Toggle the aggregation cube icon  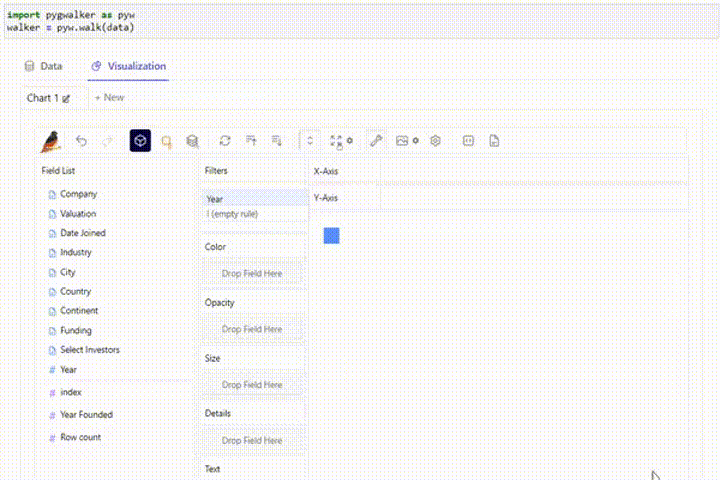pyautogui.click(x=140, y=141)
